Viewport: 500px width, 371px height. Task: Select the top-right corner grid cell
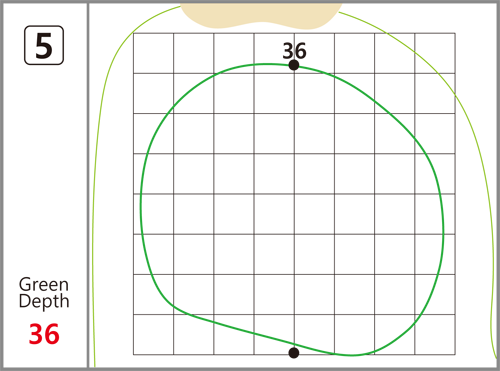[435, 53]
